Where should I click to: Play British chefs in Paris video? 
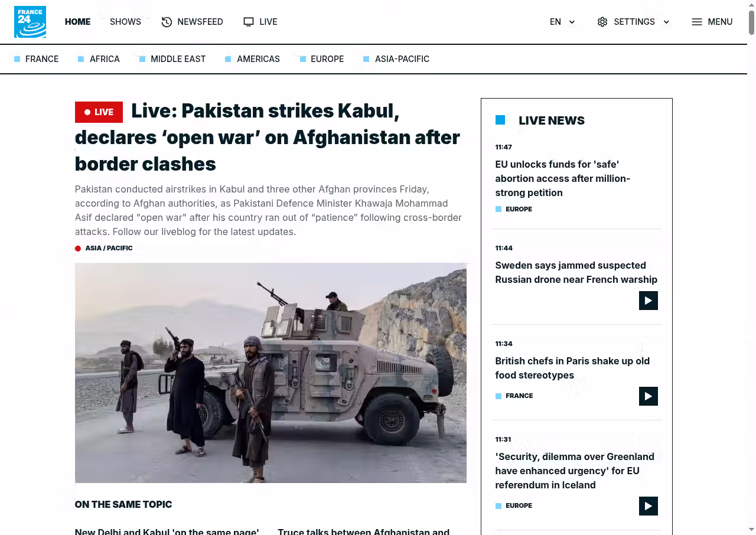[x=649, y=396]
